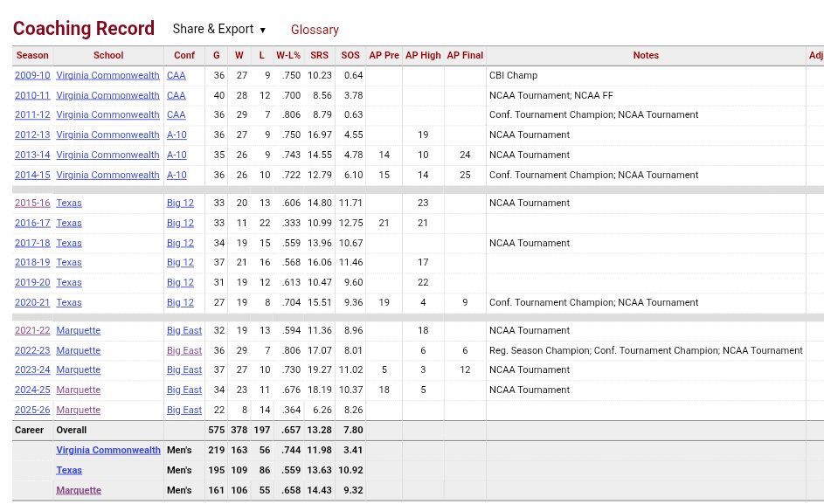Open the 2018-19 season link
824x504 pixels.
tap(32, 262)
